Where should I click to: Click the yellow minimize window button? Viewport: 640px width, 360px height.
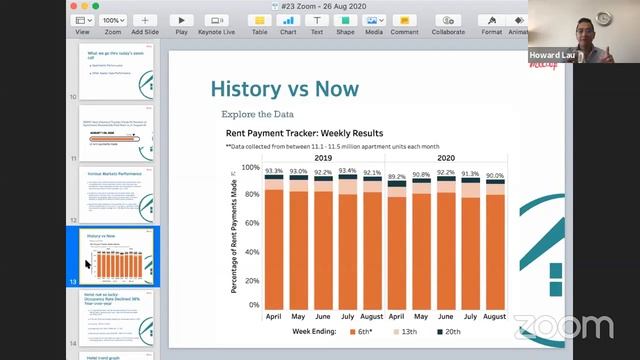tap(84, 6)
